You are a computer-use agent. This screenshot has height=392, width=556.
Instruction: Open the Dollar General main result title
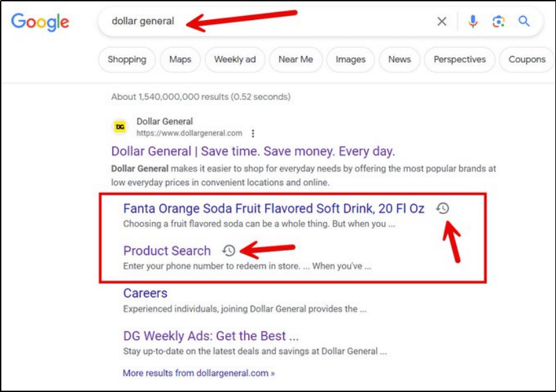click(253, 151)
